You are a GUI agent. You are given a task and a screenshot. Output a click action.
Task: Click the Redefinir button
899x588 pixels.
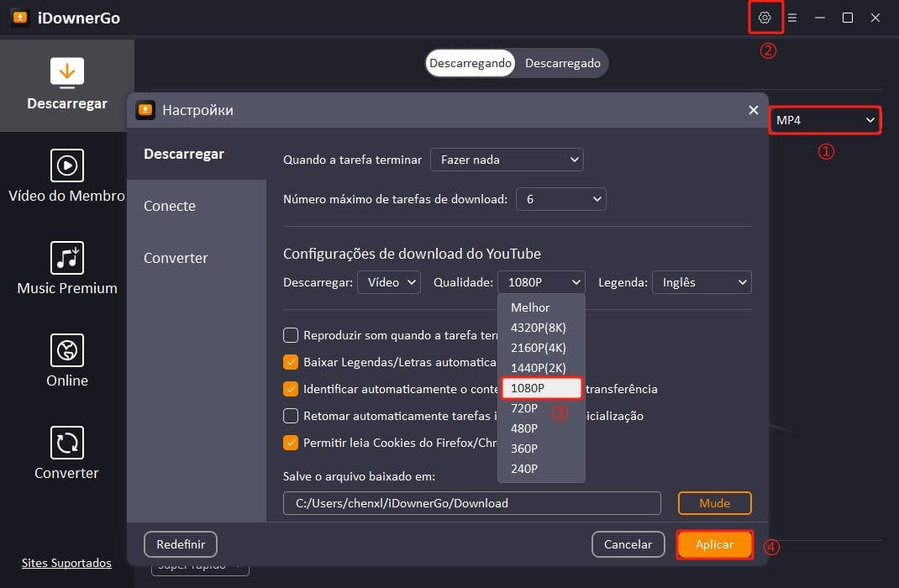pos(181,544)
